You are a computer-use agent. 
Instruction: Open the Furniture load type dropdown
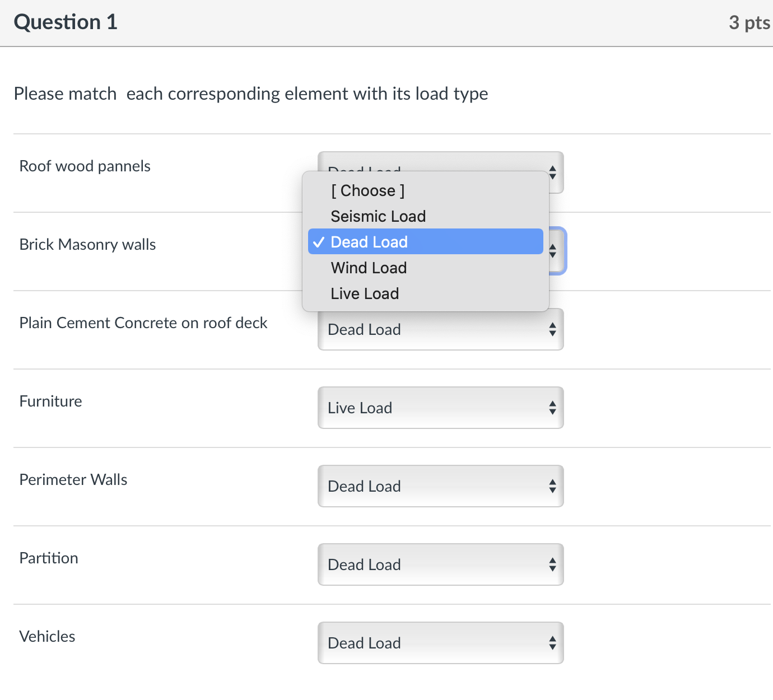(440, 408)
